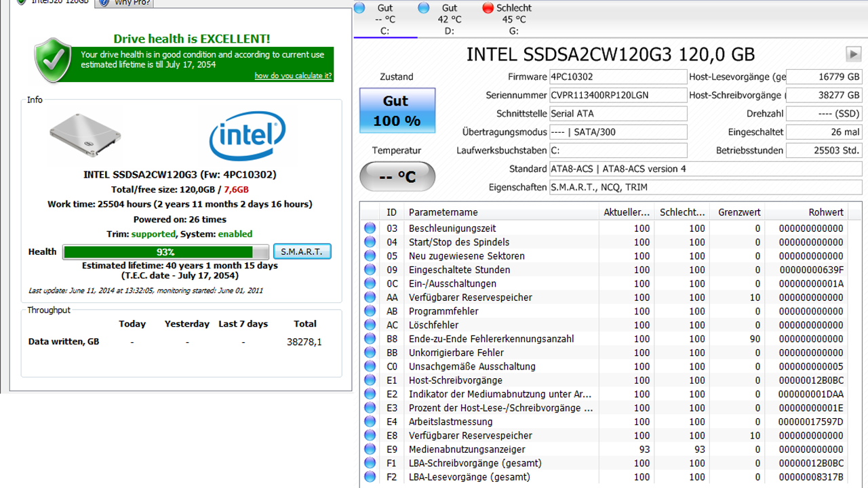Viewport: 868px width, 488px height.
Task: Click the Total data written value 38278,1
Action: click(x=304, y=342)
